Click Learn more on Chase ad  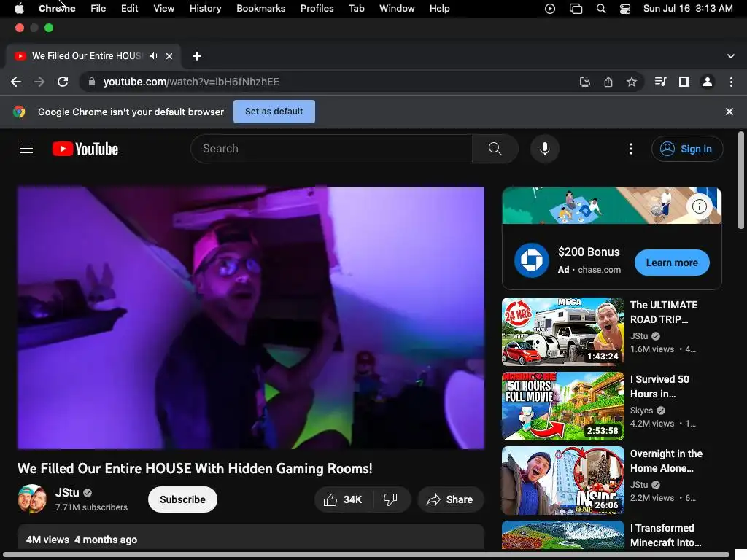tap(672, 262)
